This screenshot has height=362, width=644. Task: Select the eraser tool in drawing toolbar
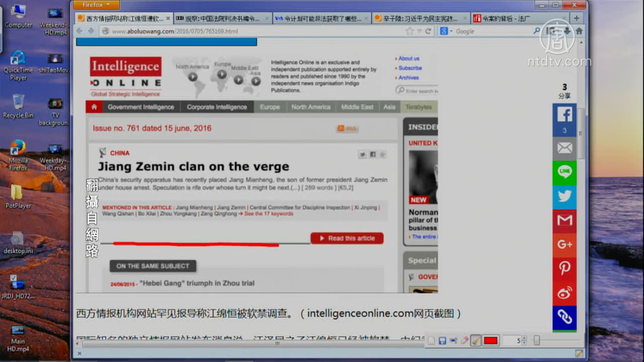click(464, 341)
